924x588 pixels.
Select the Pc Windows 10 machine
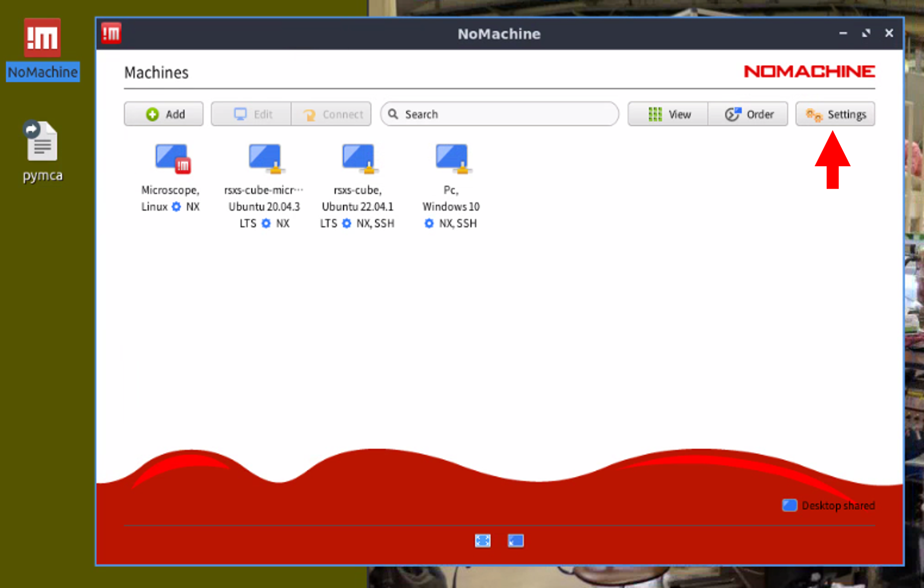point(451,159)
